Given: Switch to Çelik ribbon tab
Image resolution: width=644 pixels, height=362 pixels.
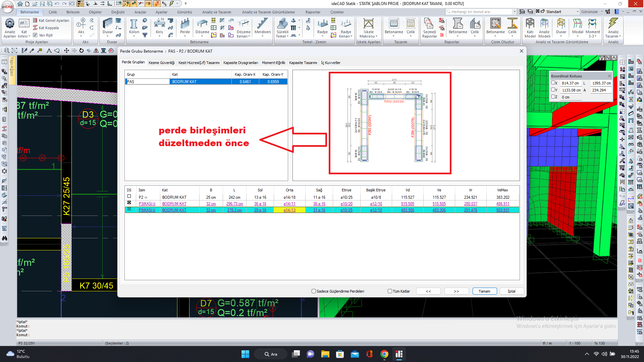Looking at the screenshot, I should [x=53, y=12].
